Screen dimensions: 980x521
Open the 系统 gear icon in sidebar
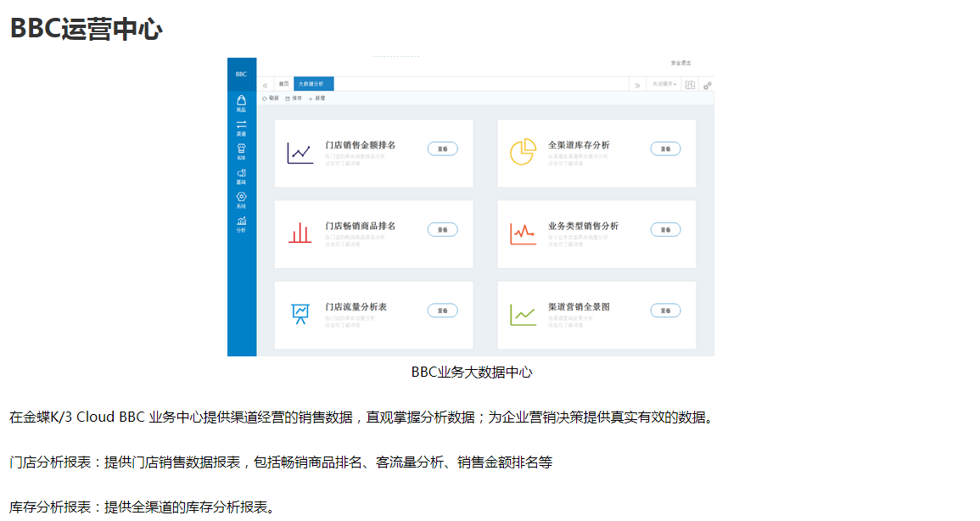(x=241, y=199)
